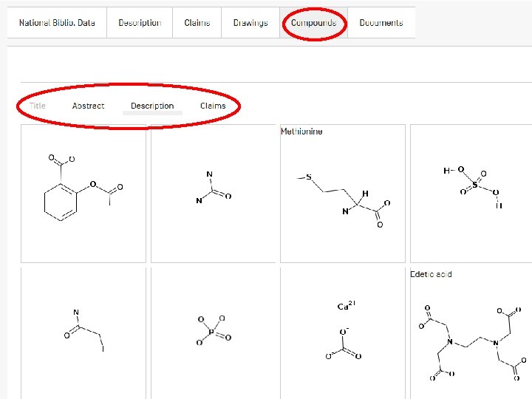Select the urea compound structure tile
Screen dimensions: 532x399
click(x=213, y=194)
